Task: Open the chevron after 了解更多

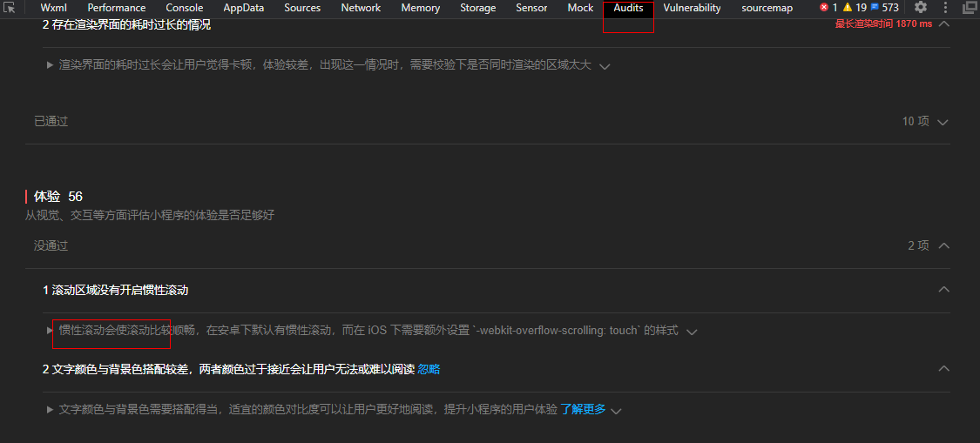Action: tap(616, 411)
